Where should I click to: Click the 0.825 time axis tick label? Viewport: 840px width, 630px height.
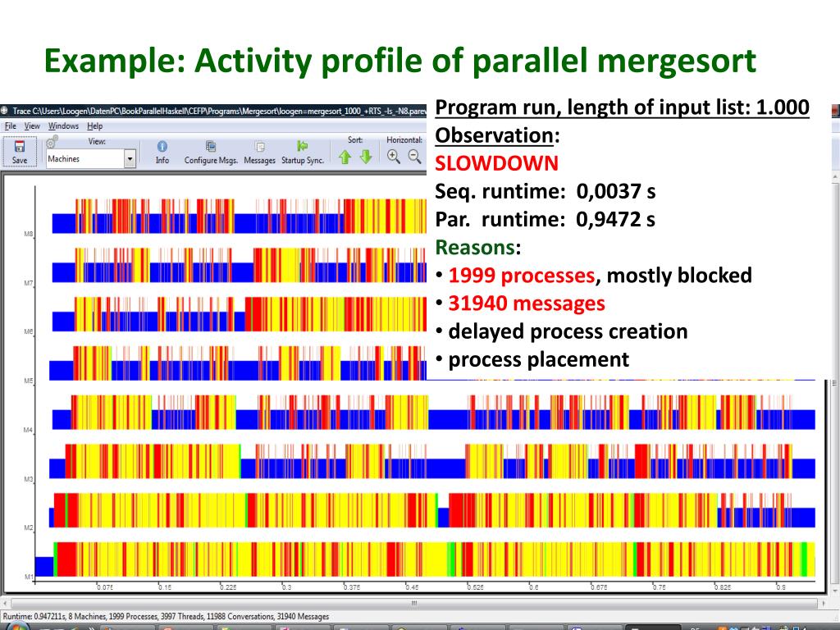[x=722, y=587]
